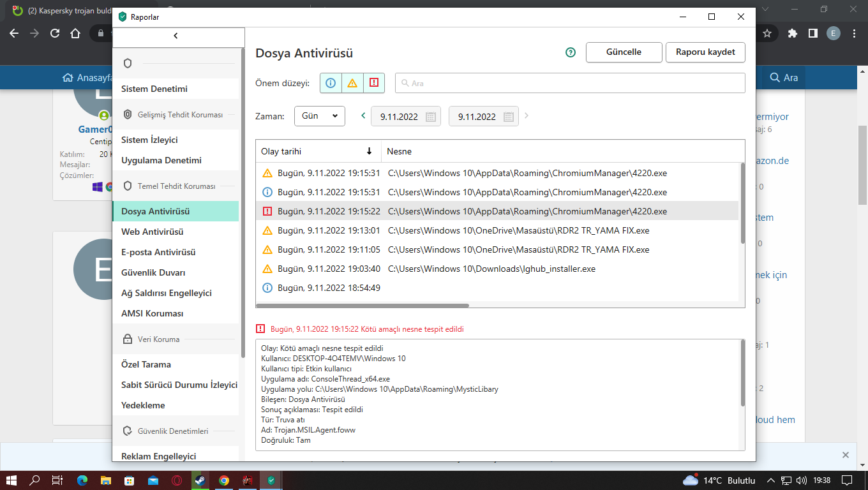
Task: Collapse the Raporlar sidebar with back chevron
Action: click(176, 36)
